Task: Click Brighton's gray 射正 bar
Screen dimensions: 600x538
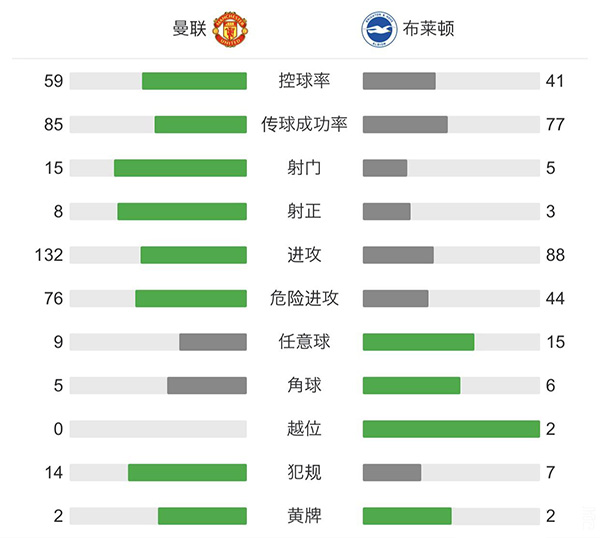Action: pyautogui.click(x=387, y=212)
